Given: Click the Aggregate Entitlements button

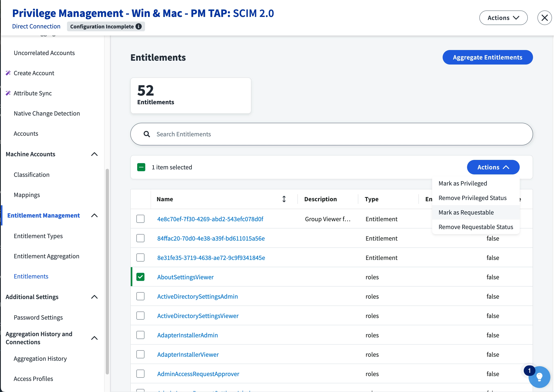Looking at the screenshot, I should tap(487, 57).
